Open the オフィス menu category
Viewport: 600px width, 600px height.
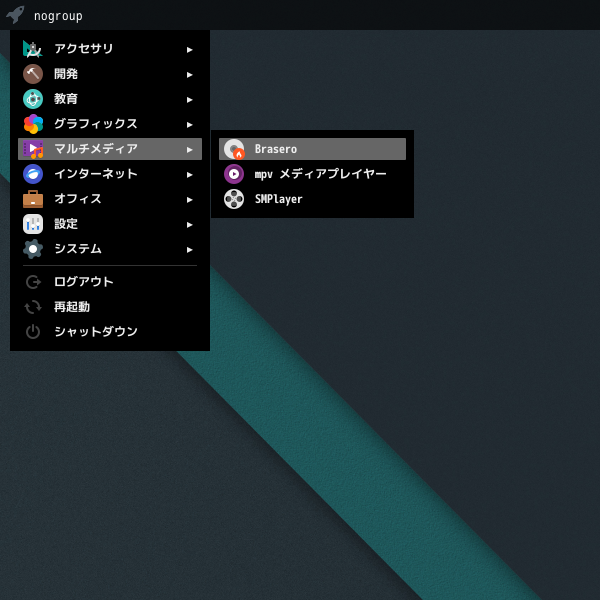110,199
